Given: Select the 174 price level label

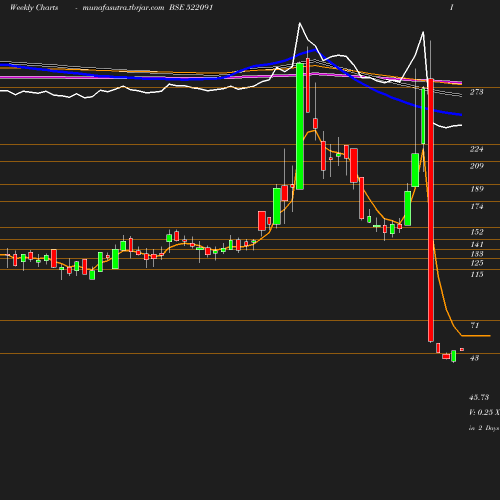Looking at the screenshot, I should [477, 206].
